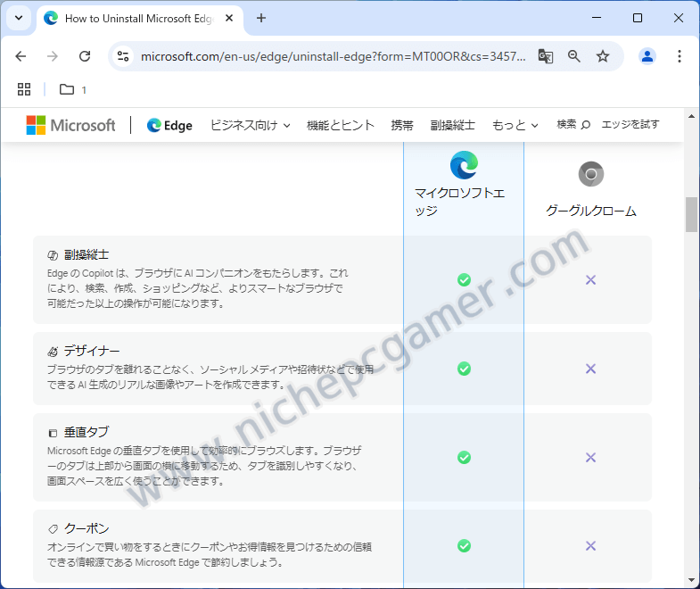Reload the current page

(x=85, y=56)
